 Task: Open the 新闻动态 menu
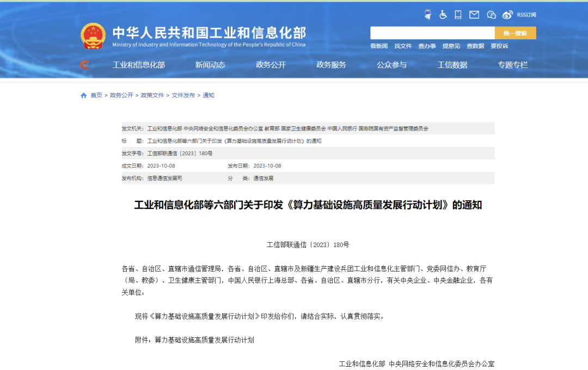[210, 65]
